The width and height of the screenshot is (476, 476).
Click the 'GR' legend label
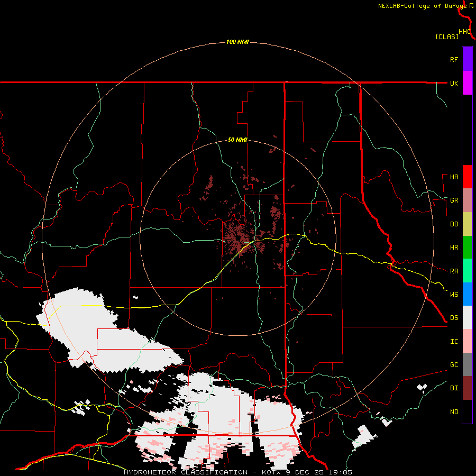[454, 200]
